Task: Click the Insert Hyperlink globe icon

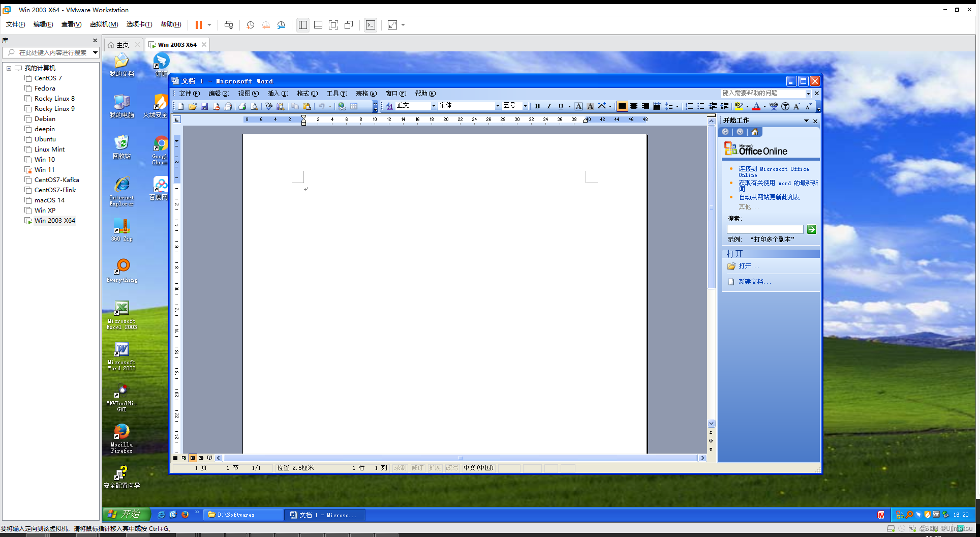Action: (x=342, y=106)
